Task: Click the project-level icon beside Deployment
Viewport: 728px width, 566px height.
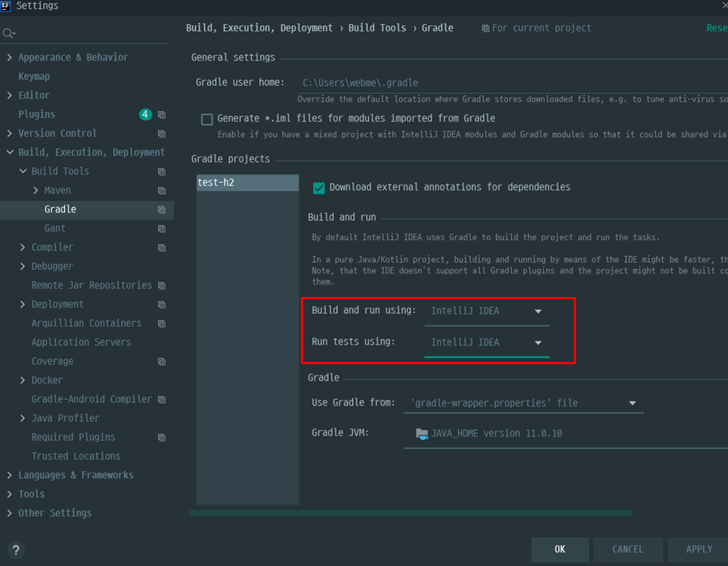Action: 162,305
